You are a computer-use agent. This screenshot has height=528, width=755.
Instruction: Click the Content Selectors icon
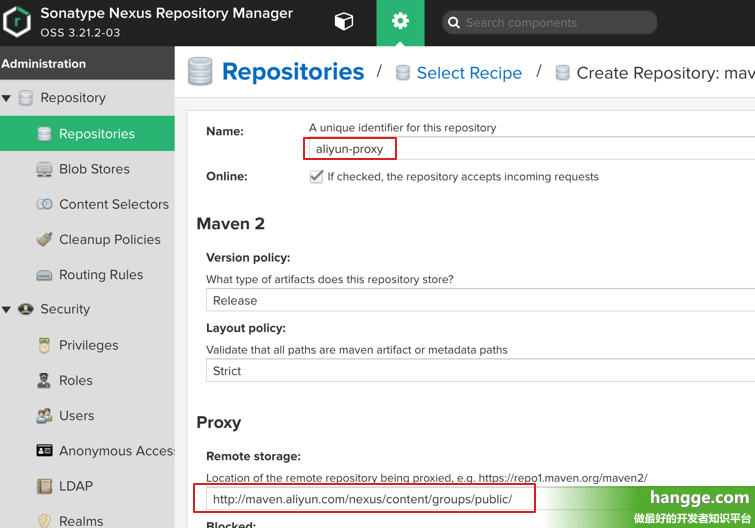pyautogui.click(x=44, y=204)
